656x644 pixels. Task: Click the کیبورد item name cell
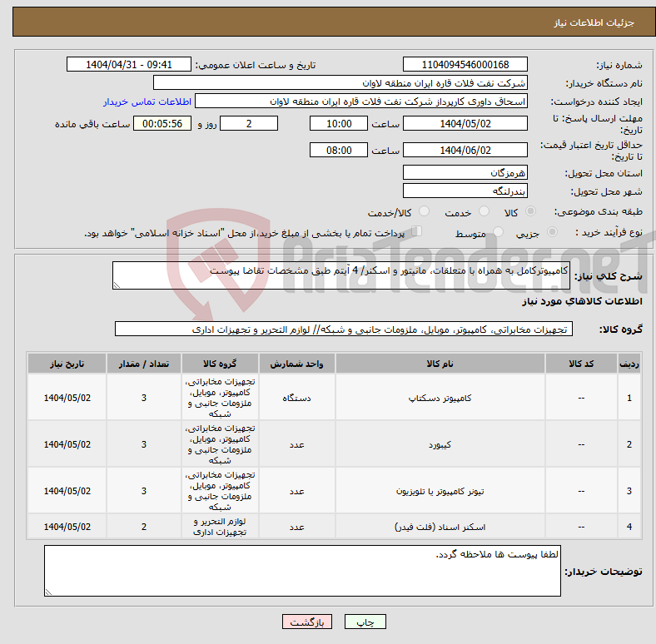[440, 444]
